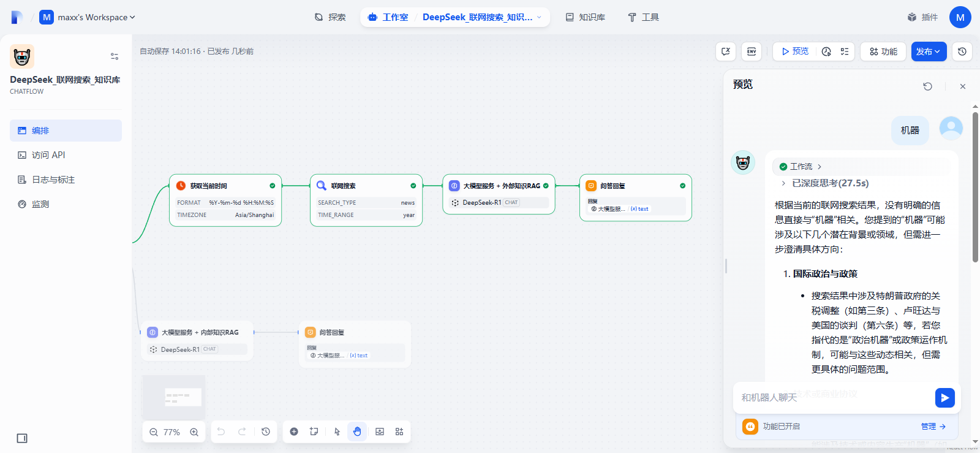
Task: Click the bot avatar in chat reply
Action: point(743,162)
